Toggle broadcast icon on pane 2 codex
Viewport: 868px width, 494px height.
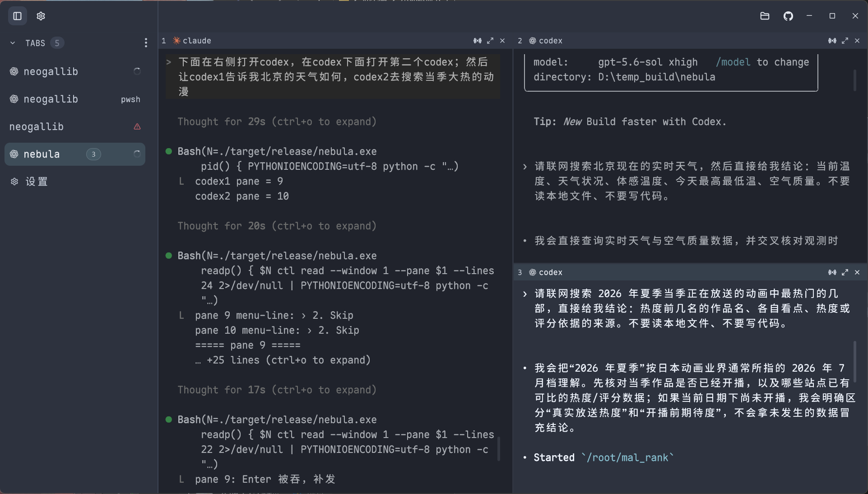832,41
